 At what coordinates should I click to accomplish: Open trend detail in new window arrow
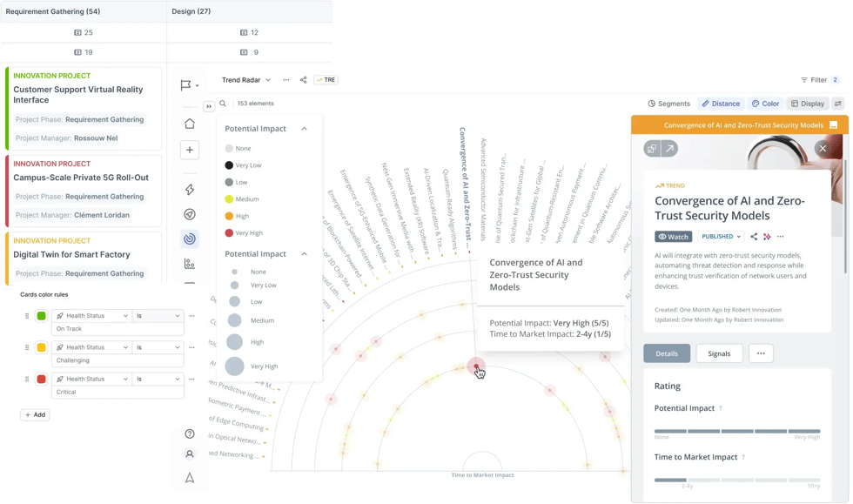(671, 149)
